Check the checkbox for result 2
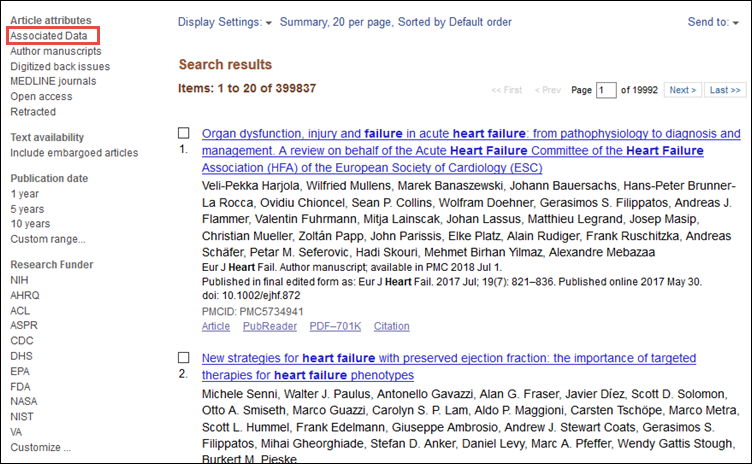The image size is (752, 464). (184, 357)
